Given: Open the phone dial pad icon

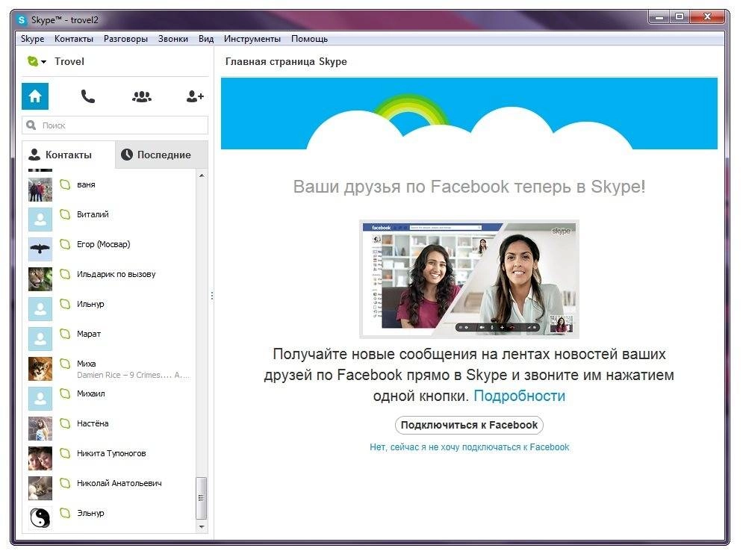Looking at the screenshot, I should [x=87, y=96].
